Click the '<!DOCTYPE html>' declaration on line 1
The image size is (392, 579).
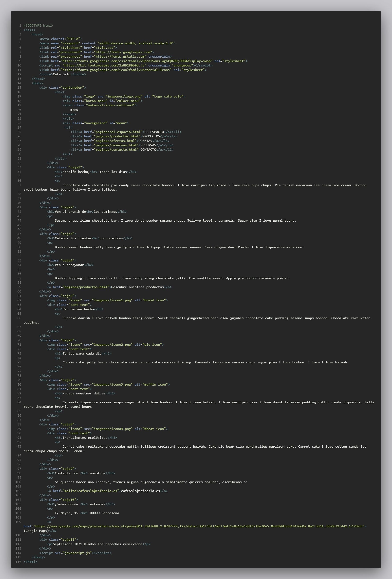pyautogui.click(x=38, y=25)
